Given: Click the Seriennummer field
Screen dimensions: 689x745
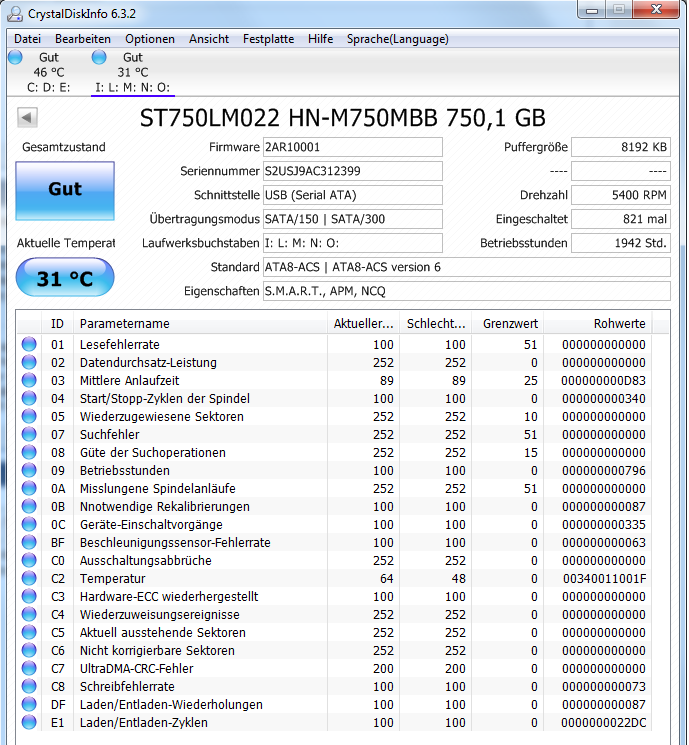Looking at the screenshot, I should pyautogui.click(x=353, y=171).
